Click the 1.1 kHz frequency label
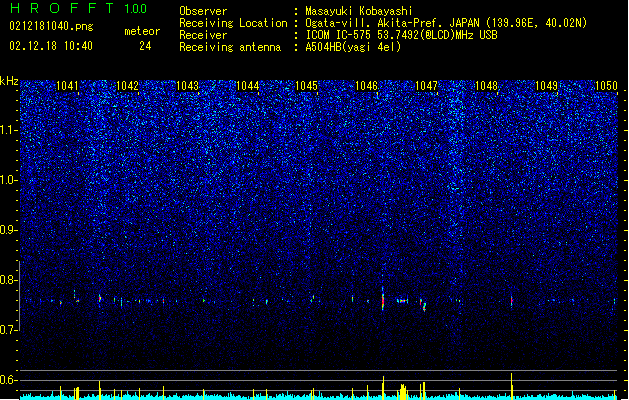629x400 pixels. (9, 130)
